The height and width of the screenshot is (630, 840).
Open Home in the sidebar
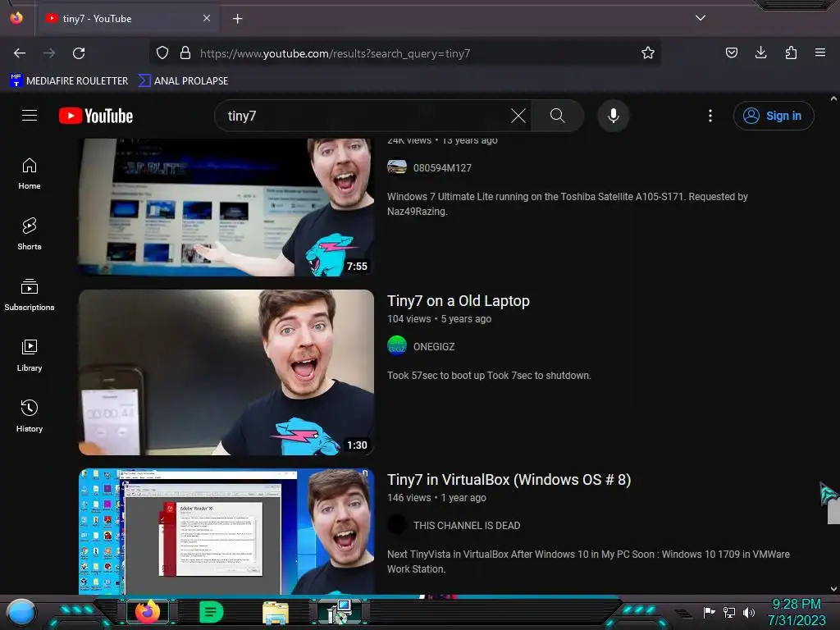click(x=30, y=174)
